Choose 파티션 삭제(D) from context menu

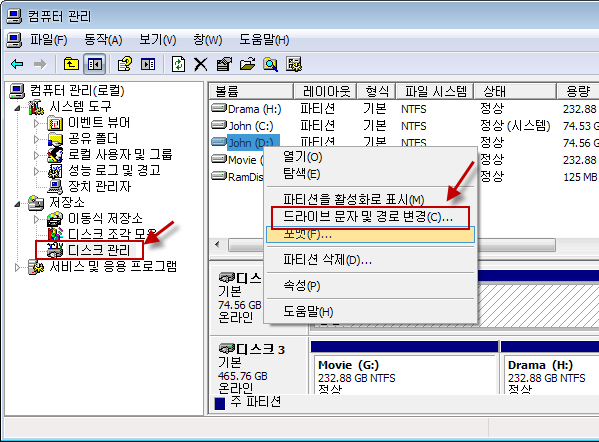371,260
